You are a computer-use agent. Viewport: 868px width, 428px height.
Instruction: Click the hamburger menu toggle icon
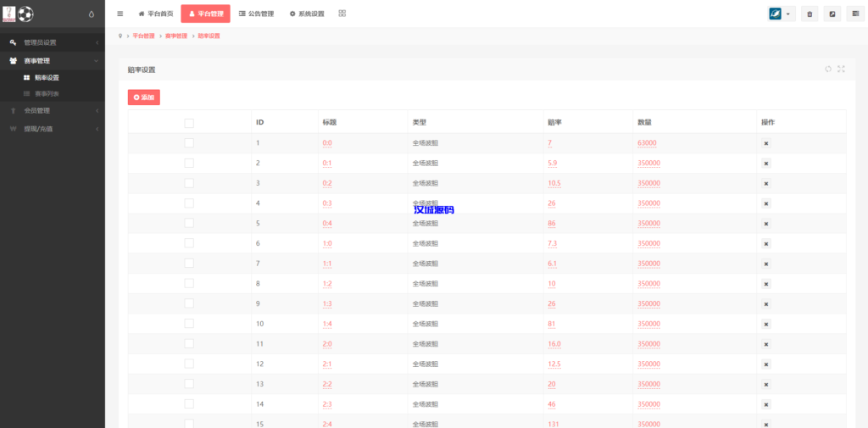pos(120,14)
